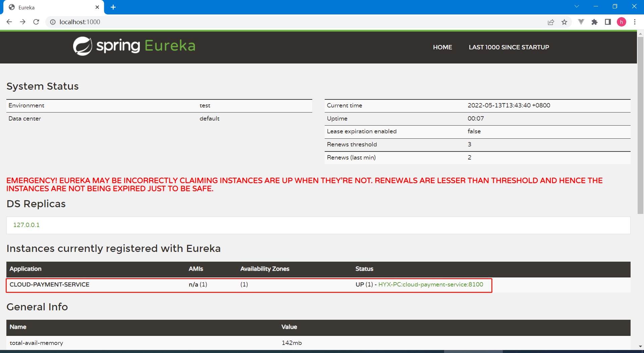Click the 142mb memory value

(291, 343)
